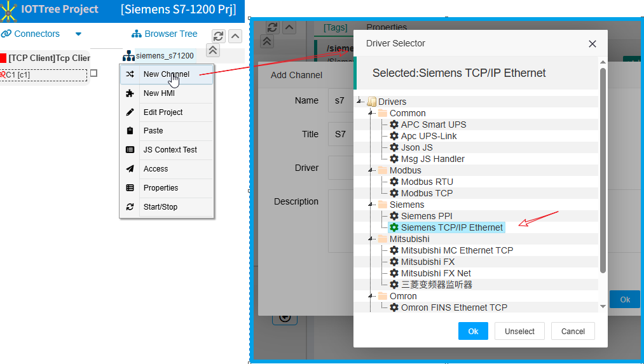
Task: Select the Siemens PPI driver
Action: point(427,216)
